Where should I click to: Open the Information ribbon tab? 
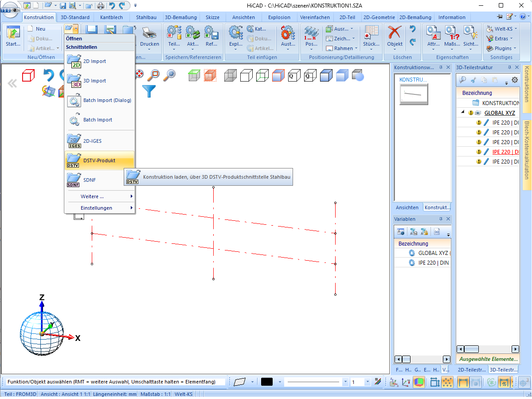452,17
